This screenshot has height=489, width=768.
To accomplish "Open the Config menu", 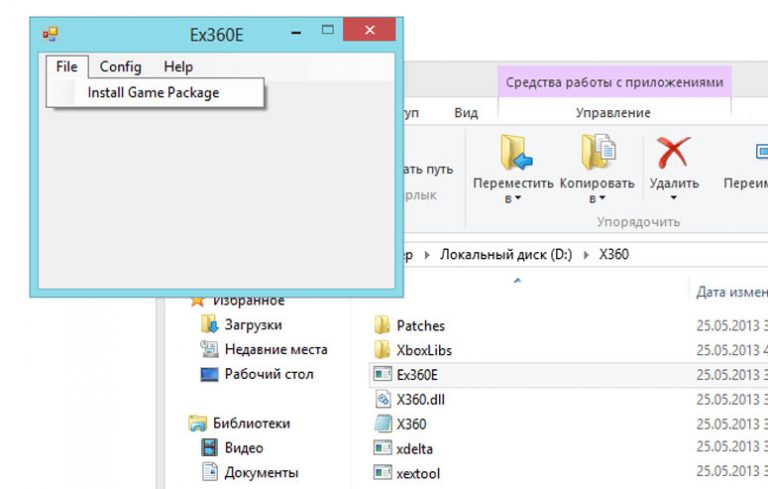I will click(120, 67).
